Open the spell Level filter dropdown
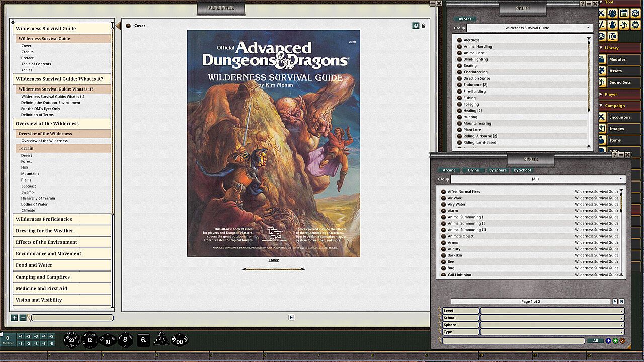Screen dimensions: 644x362 click(x=552, y=311)
